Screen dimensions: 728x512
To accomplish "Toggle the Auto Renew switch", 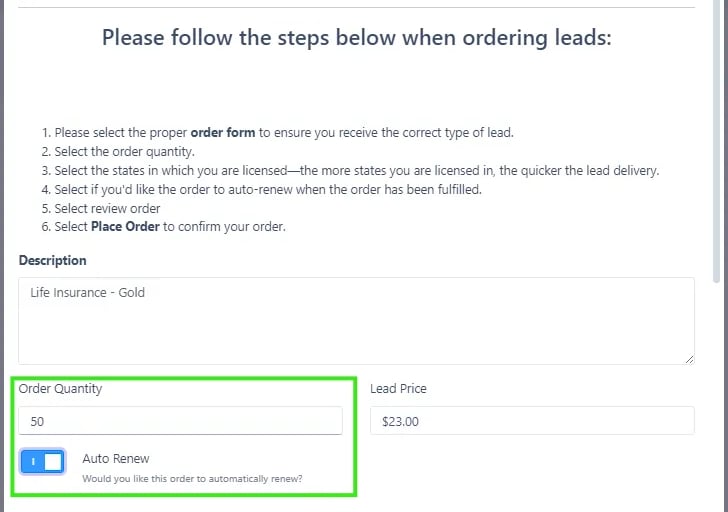I will (x=43, y=461).
